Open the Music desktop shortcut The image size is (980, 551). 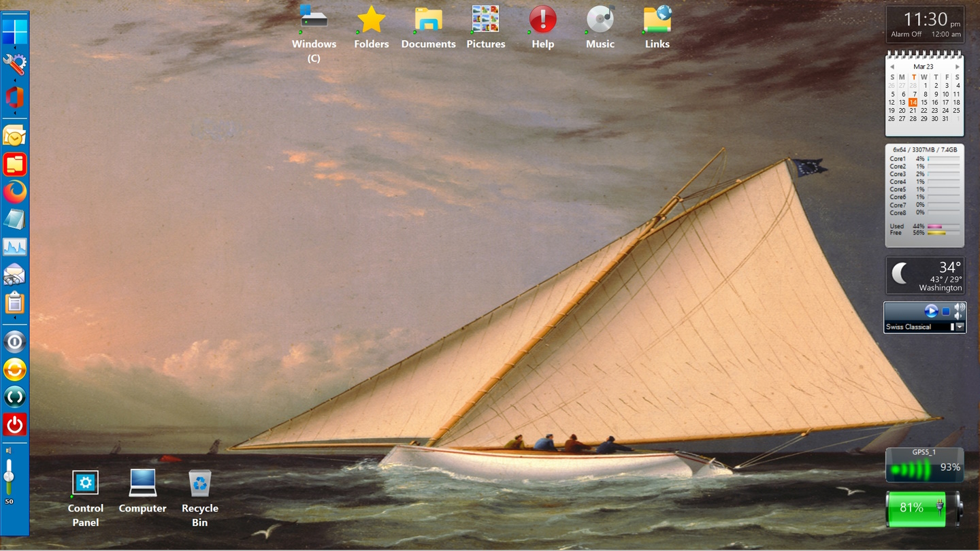click(600, 20)
